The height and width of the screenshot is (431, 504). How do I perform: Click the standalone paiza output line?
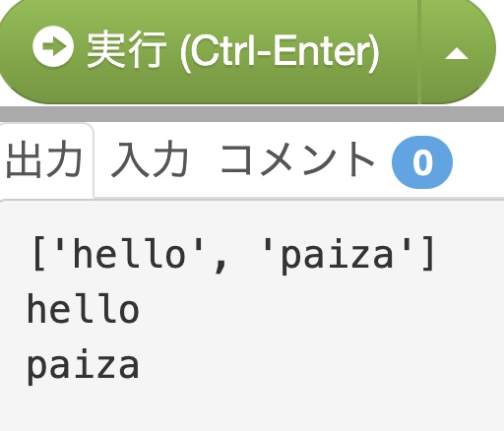[x=83, y=367]
